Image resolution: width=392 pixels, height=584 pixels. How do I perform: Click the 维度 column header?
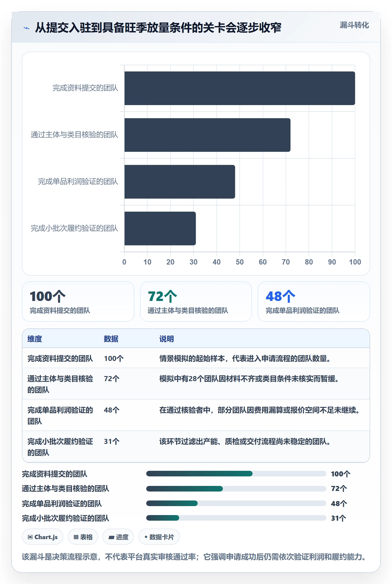pos(35,339)
